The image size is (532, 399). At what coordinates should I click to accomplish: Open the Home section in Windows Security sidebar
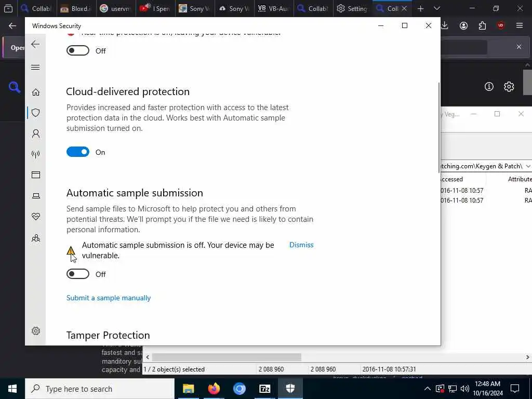[36, 92]
